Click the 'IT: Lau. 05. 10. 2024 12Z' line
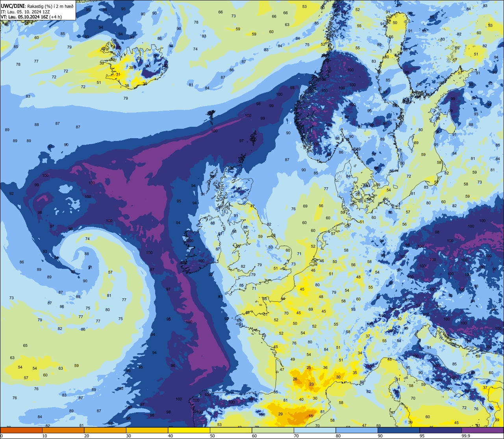 [25, 12]
